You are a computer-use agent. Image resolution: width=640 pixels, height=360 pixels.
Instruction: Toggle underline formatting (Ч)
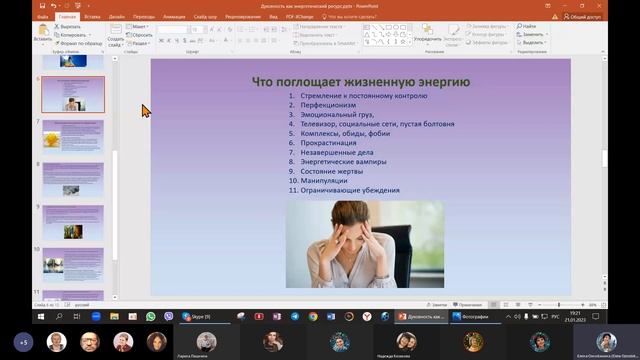point(177,40)
